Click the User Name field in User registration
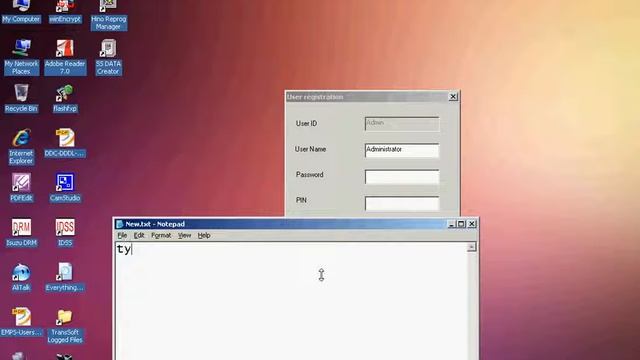This screenshot has width=640, height=360. [402, 150]
